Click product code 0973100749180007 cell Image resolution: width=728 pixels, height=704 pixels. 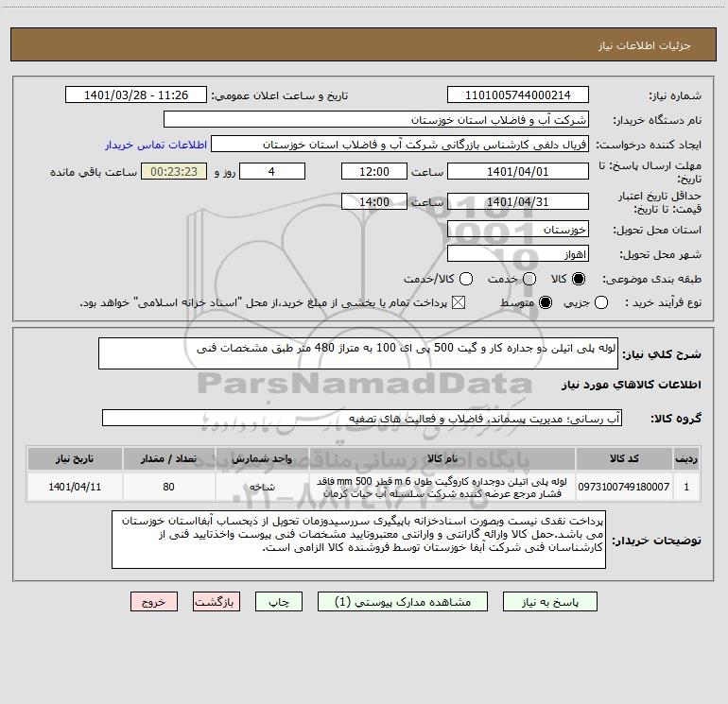[624, 487]
